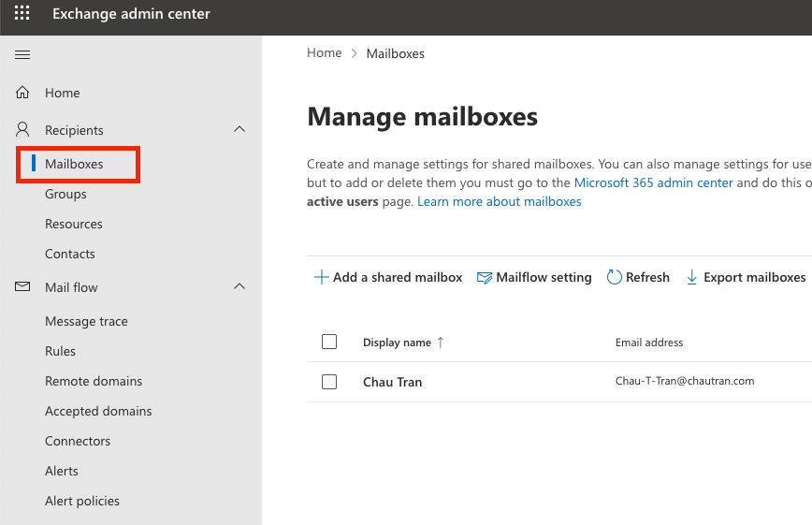The image size is (812, 525).
Task: Open Accepted domains page
Action: 98,411
